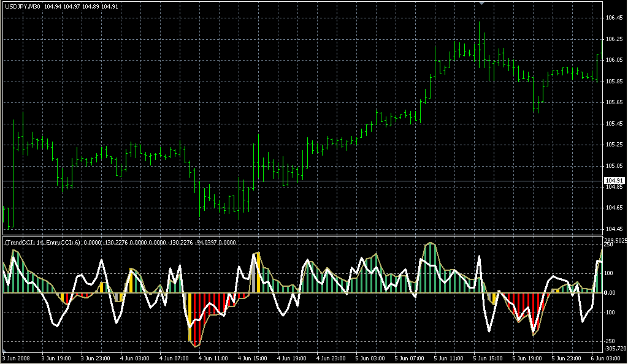The width and height of the screenshot is (628, 364).
Task: Click the -305.72 indicator minimum label
Action: [615, 349]
